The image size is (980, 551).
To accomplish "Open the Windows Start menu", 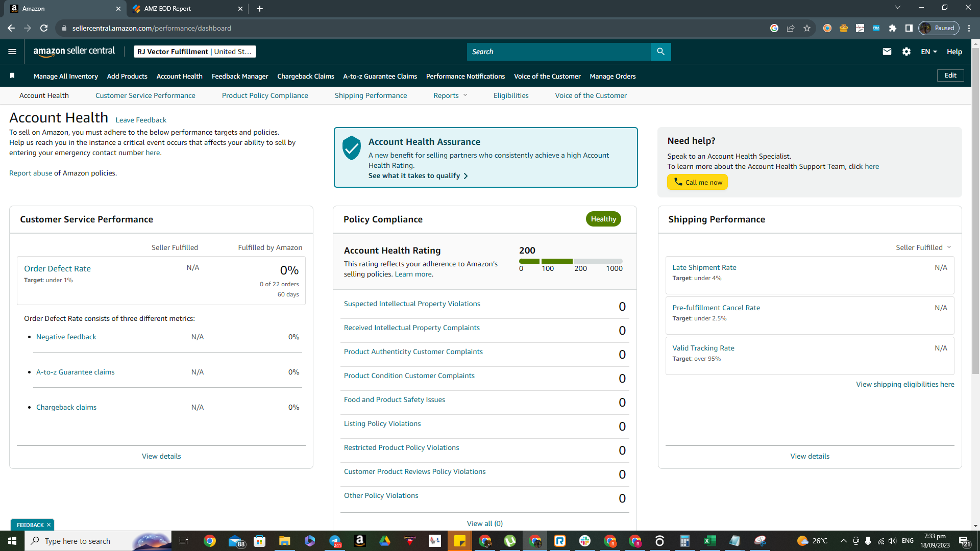I will click(x=12, y=541).
